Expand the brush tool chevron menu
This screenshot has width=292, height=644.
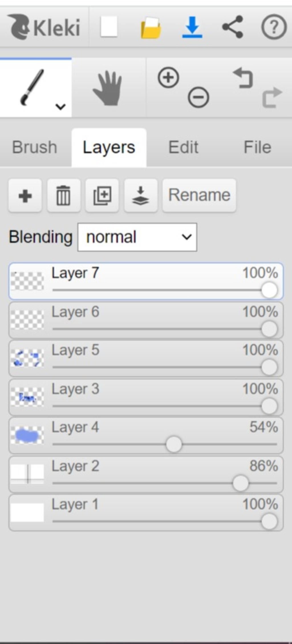(x=60, y=107)
